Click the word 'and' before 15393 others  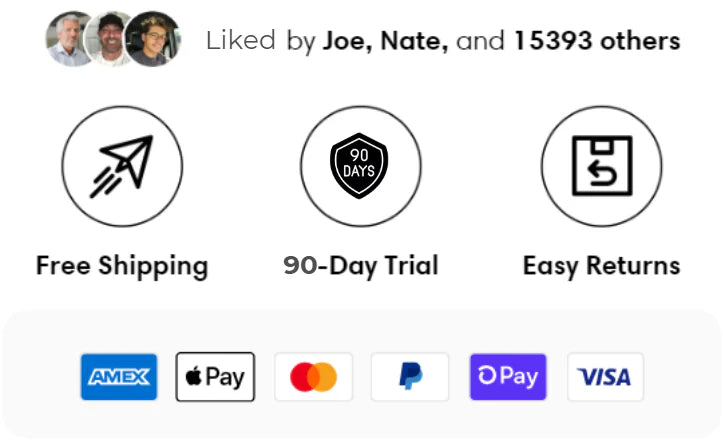[480, 41]
